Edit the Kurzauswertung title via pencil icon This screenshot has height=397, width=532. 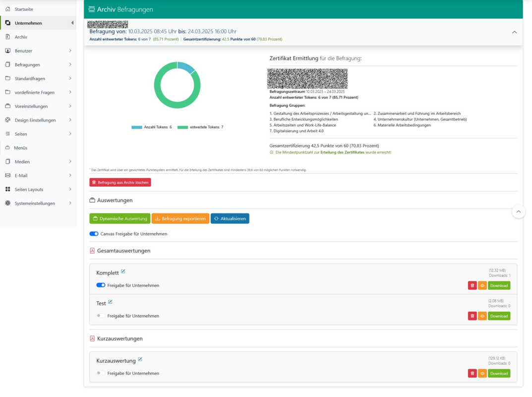140,359
